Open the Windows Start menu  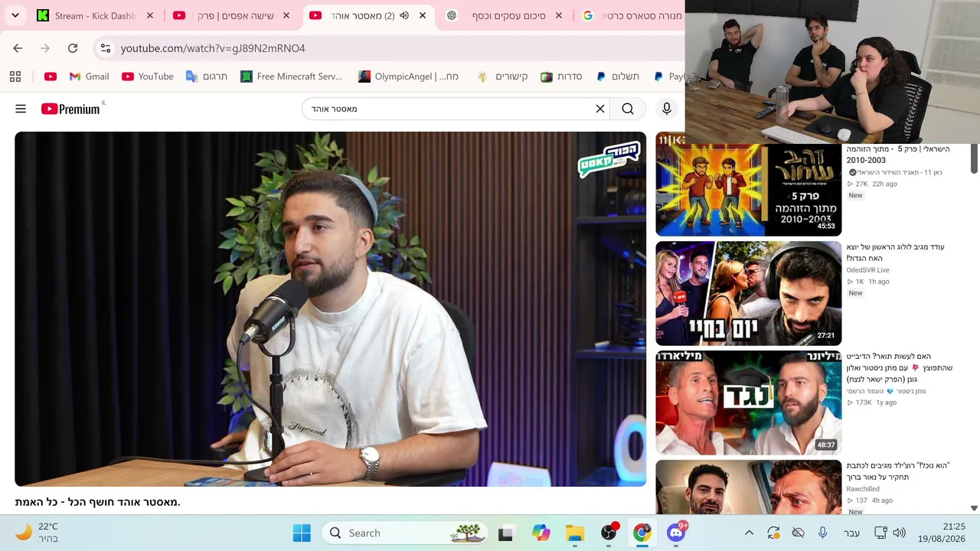[302, 533]
